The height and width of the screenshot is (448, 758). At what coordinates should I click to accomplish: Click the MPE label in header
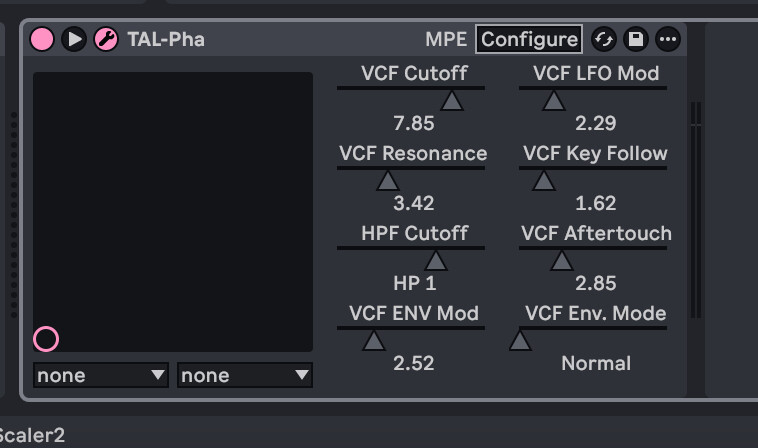pos(446,39)
